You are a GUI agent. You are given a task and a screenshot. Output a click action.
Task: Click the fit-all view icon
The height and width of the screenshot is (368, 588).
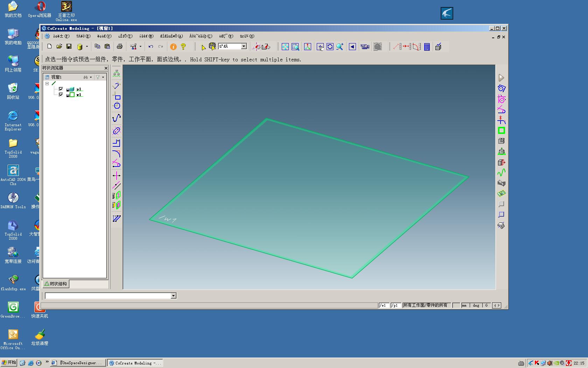pyautogui.click(x=285, y=47)
